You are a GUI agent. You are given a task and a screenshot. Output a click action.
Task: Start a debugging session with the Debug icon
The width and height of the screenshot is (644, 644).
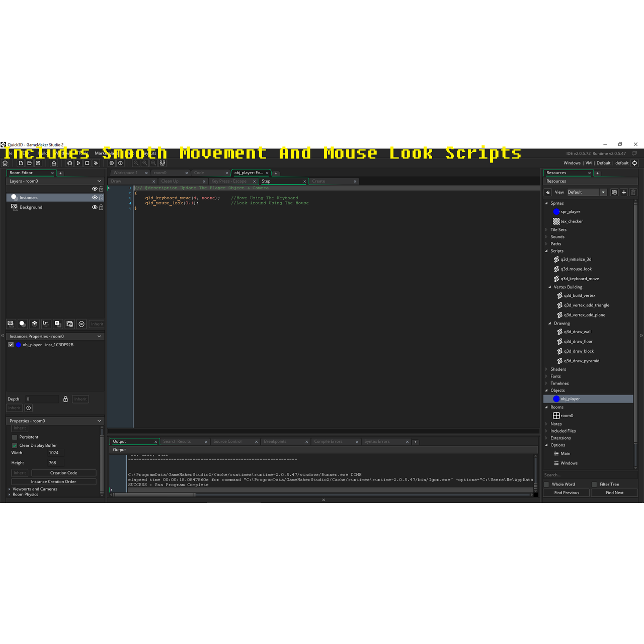tap(69, 163)
